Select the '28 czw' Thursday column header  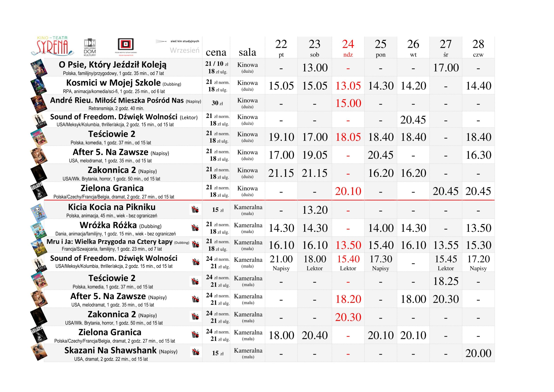point(478,48)
